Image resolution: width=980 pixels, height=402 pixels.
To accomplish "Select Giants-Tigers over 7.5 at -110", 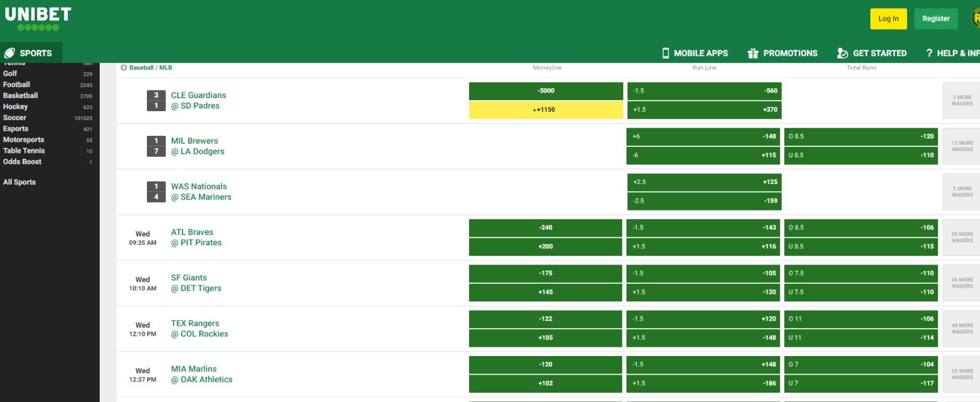I will (861, 273).
